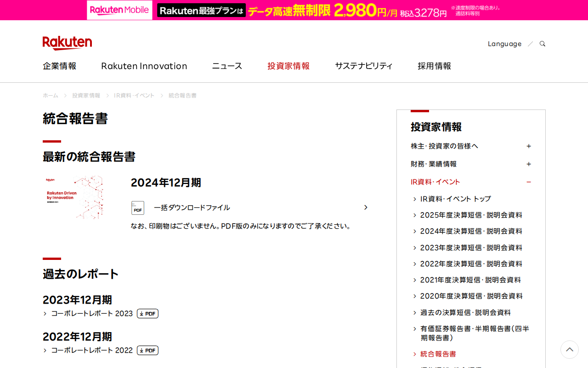Expand 株主・投資家の皆様へ with plus icon
Viewport: 588px width, 368px height.
(529, 146)
